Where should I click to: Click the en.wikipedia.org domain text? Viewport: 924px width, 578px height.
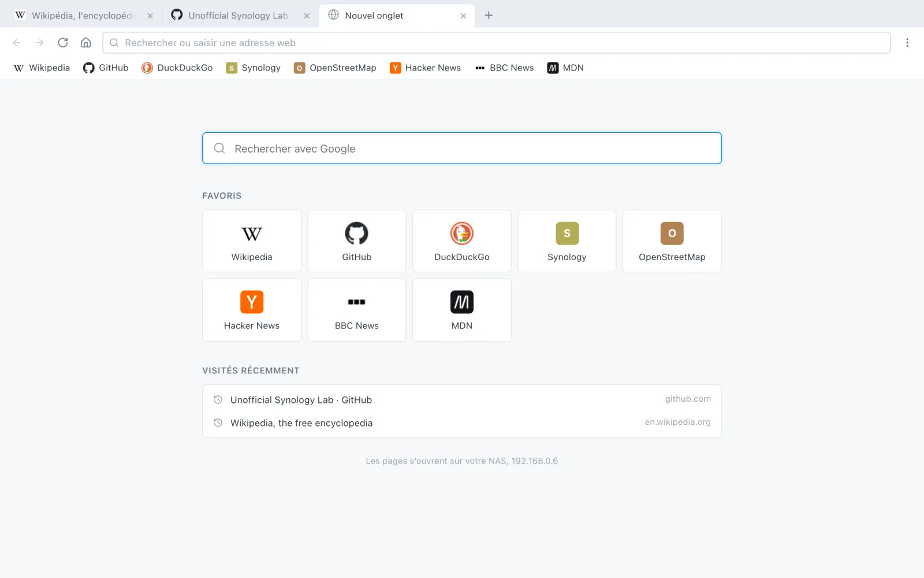(678, 422)
